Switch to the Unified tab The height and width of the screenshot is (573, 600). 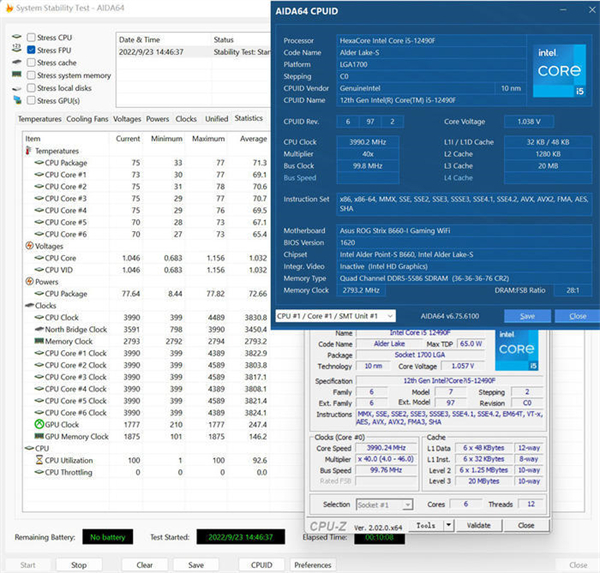tap(217, 119)
